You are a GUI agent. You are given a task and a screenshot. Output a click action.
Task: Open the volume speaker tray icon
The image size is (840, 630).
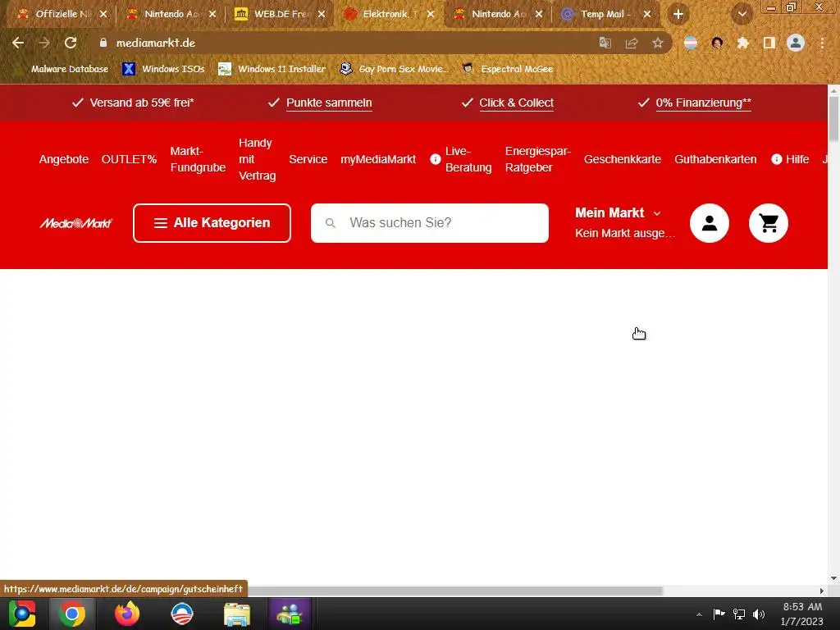click(758, 614)
